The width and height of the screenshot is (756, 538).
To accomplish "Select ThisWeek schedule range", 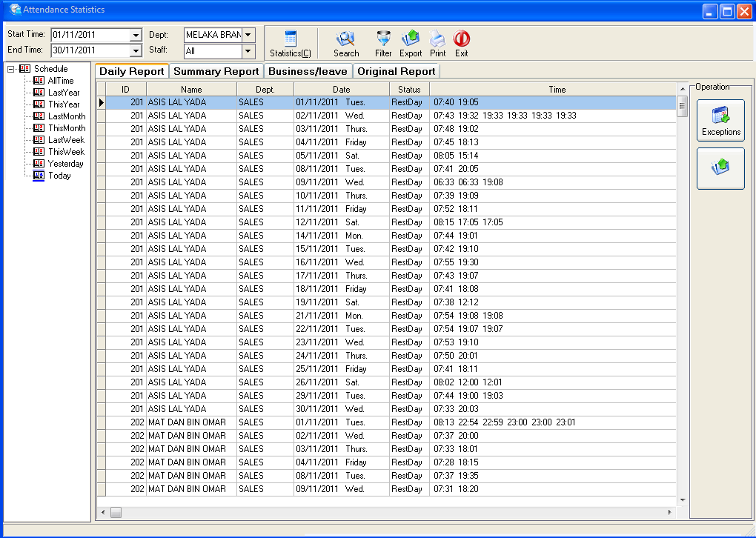I will point(66,151).
